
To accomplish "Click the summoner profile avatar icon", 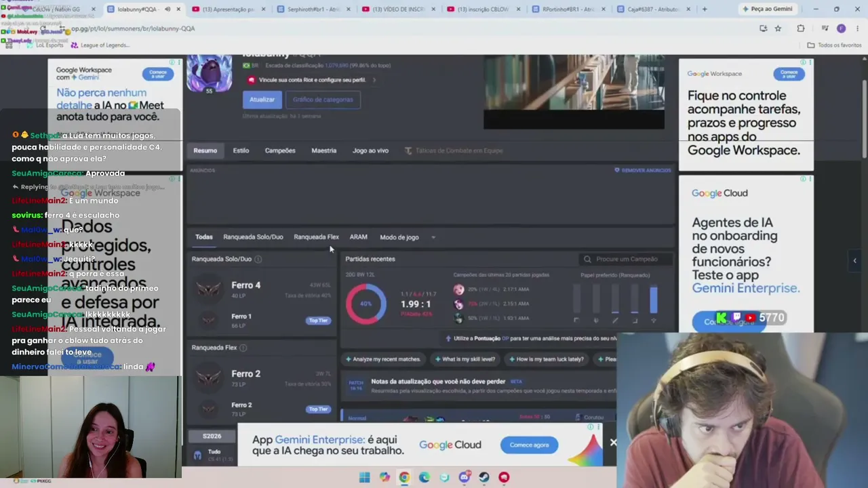I will point(209,73).
